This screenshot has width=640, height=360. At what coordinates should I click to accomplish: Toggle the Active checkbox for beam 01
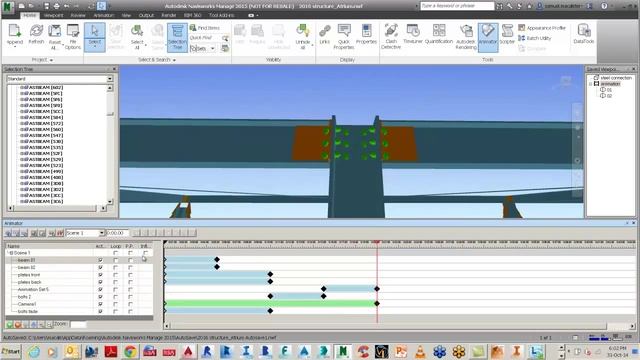100,260
